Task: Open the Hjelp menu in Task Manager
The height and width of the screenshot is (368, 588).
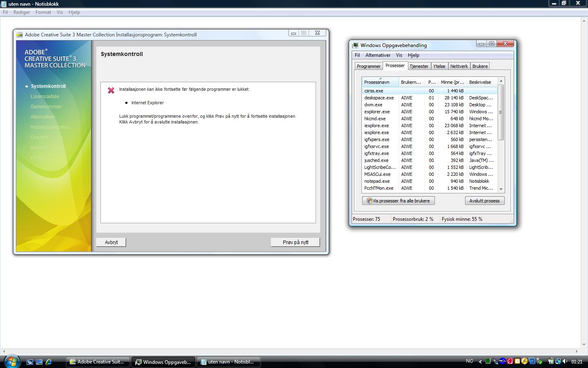Action: pos(413,55)
